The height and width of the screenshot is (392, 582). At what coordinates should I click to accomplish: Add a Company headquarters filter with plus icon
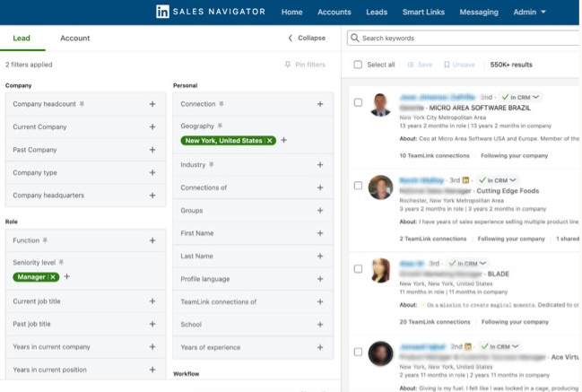[x=152, y=196]
